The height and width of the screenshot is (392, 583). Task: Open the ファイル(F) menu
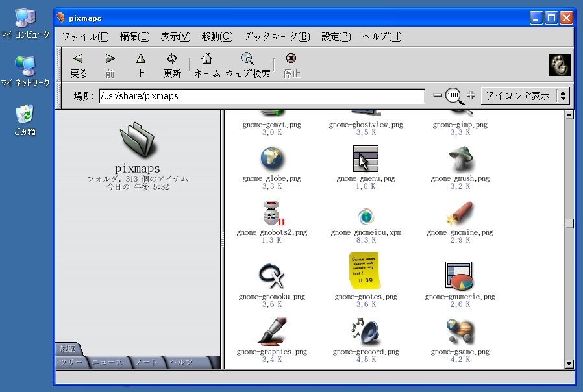pos(85,36)
